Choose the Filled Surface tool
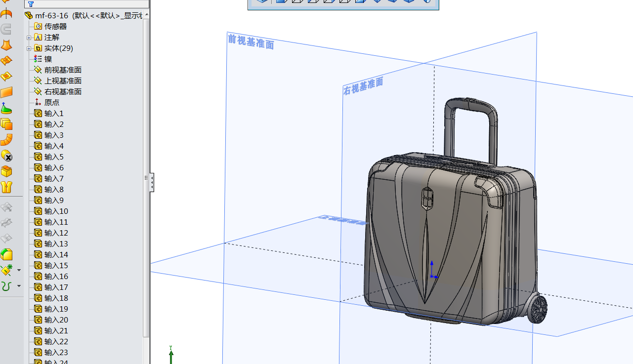The width and height of the screenshot is (633, 364). point(6,77)
